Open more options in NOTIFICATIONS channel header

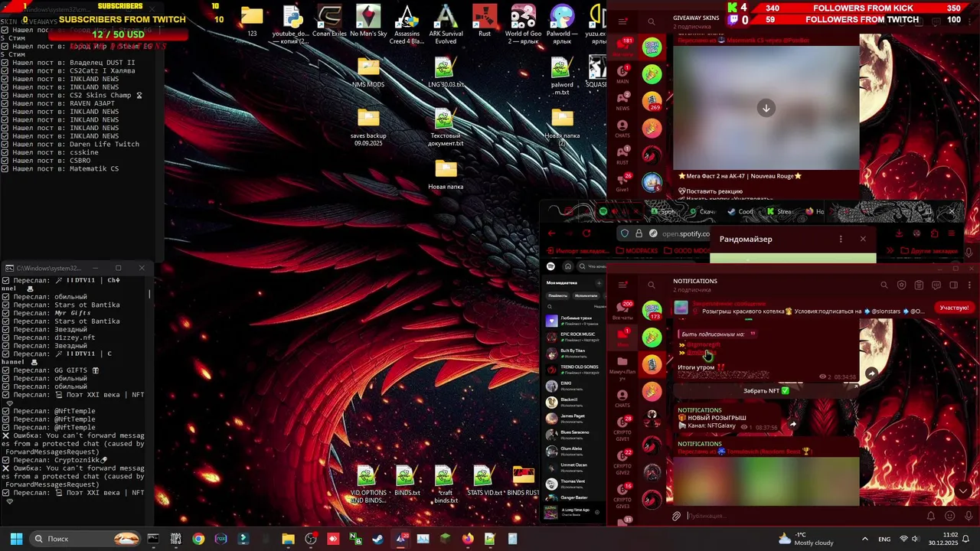pyautogui.click(x=971, y=285)
